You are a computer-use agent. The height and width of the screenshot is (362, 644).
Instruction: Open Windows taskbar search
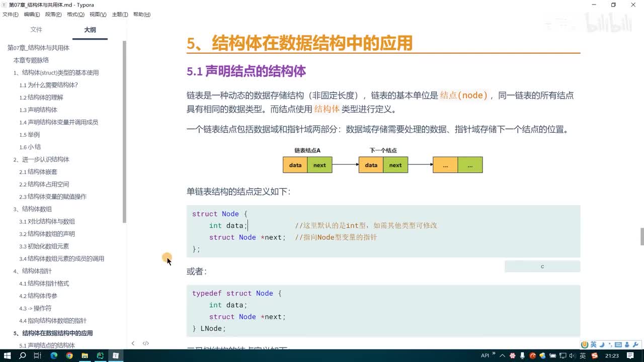(23, 355)
